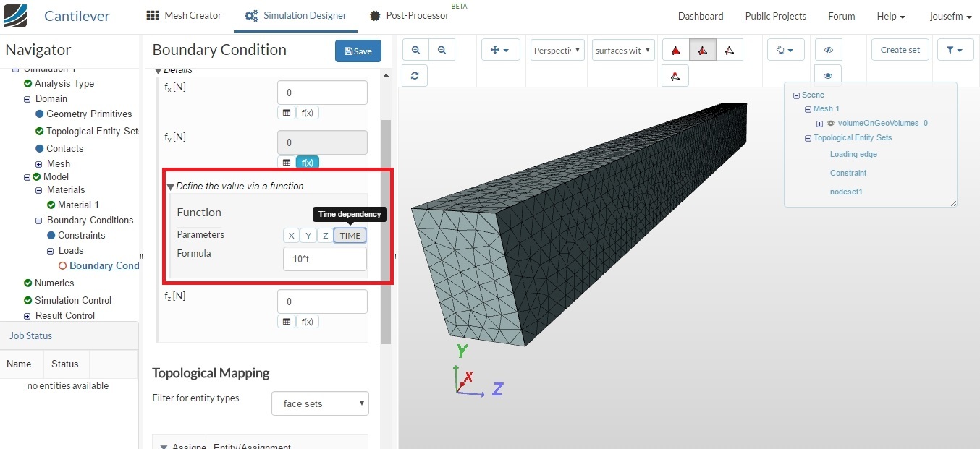980x449 pixels.
Task: Select the 'Constraint' entity set
Action: (848, 173)
